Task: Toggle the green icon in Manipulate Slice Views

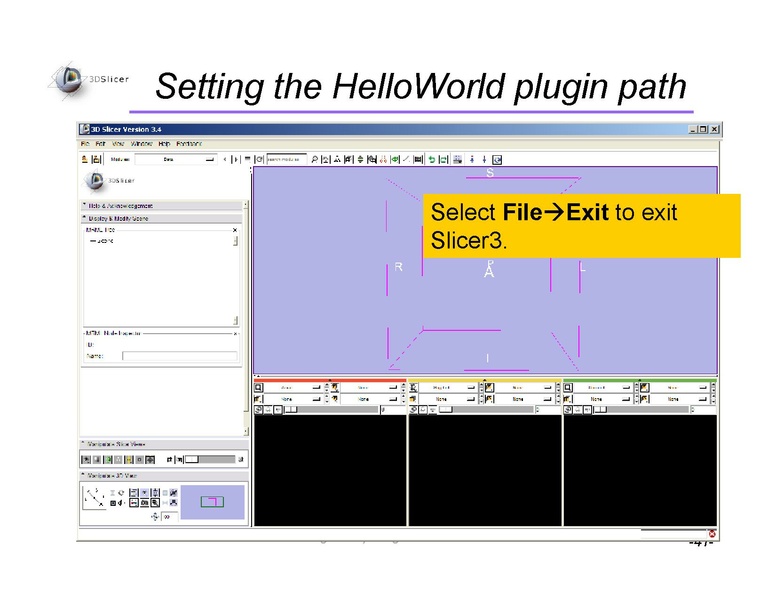Action: pos(107,460)
